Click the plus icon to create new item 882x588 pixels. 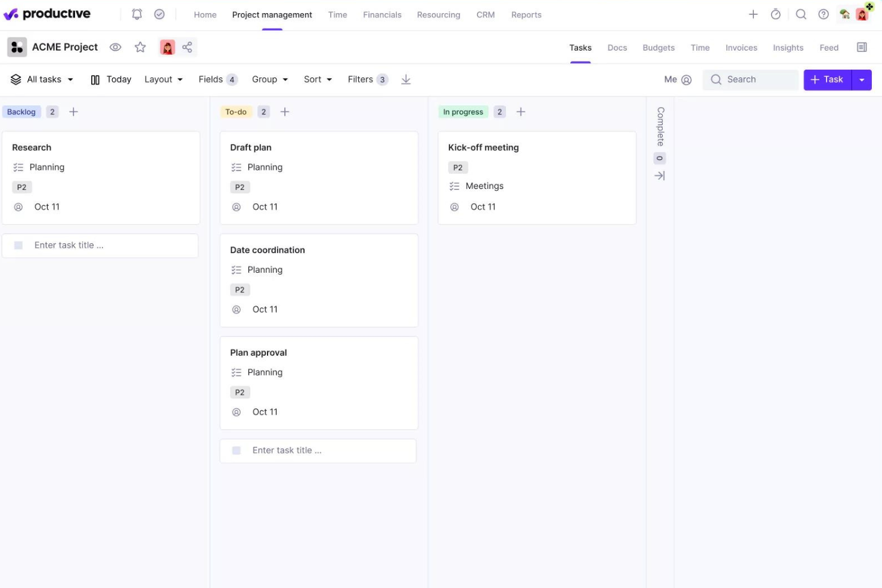[x=753, y=14]
